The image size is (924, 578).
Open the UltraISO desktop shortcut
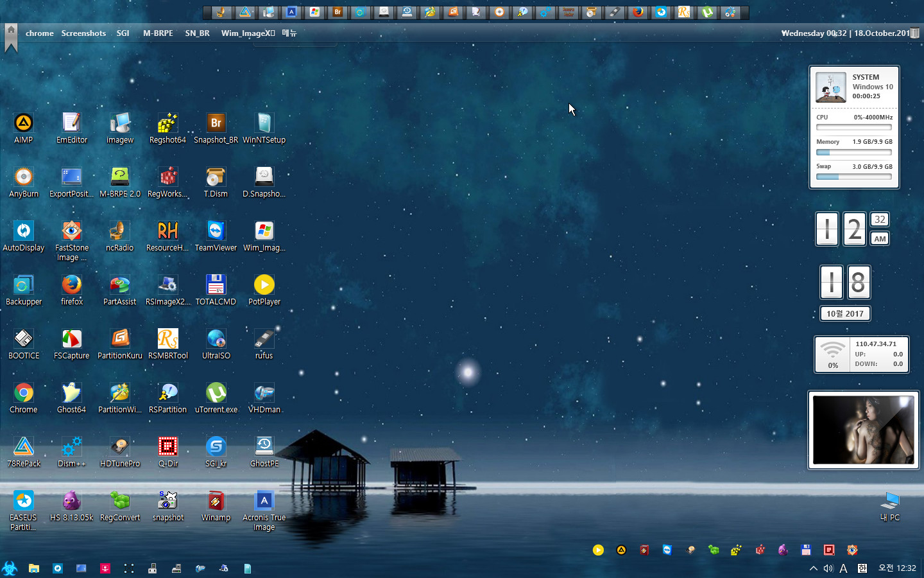(x=216, y=344)
